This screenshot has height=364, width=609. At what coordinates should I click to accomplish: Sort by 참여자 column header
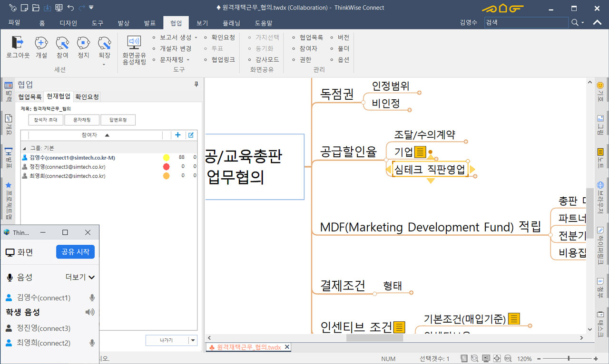click(x=95, y=135)
